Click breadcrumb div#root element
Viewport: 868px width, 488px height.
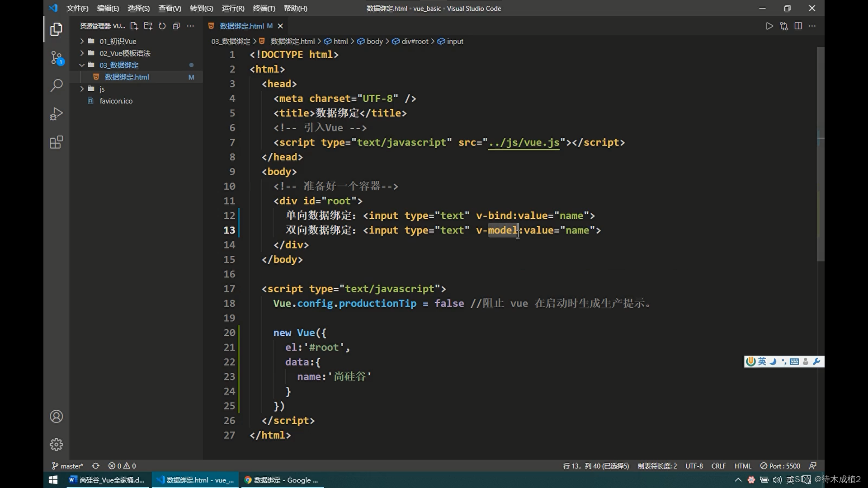[x=410, y=41]
